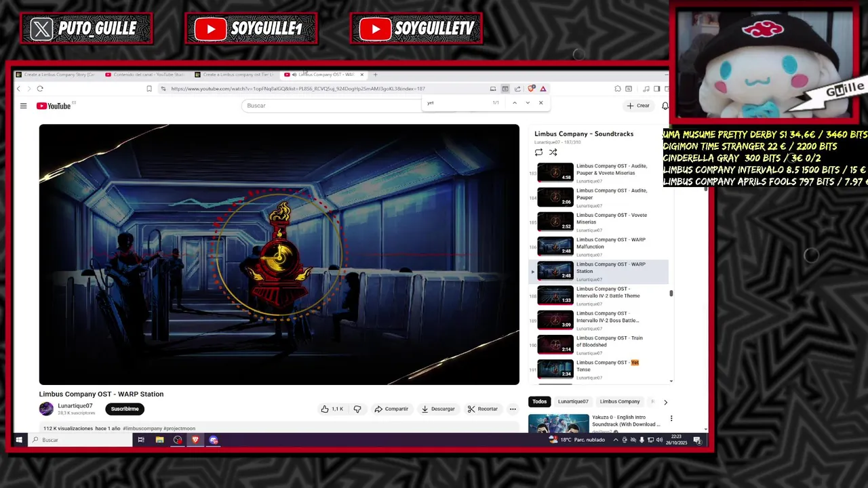
Task: Play 'Intervallo IV-2 Battle Theme' playlist item
Action: point(598,296)
